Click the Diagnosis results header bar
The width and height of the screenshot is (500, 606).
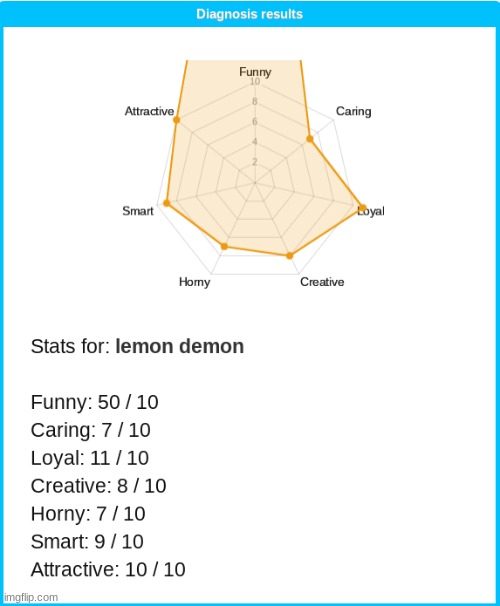(250, 14)
